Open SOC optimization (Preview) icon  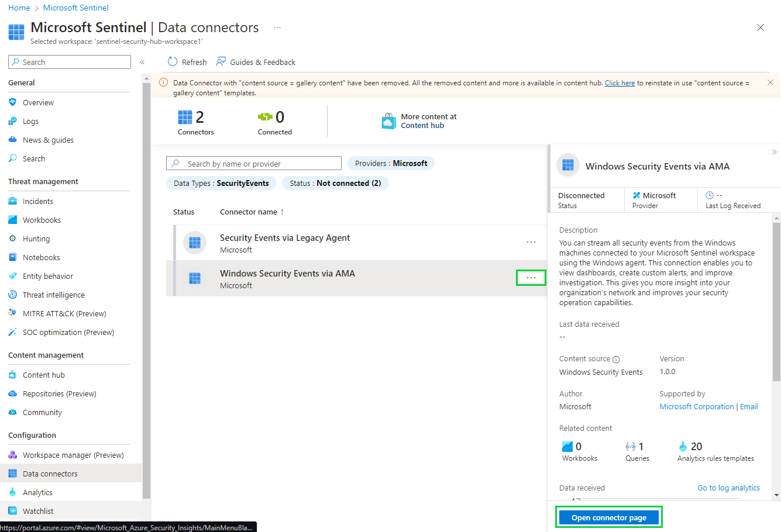(x=13, y=332)
